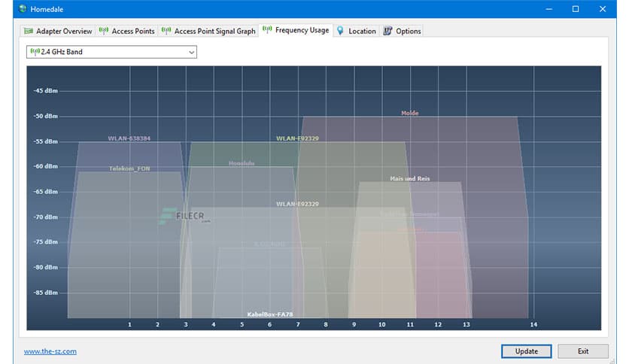
Task: Click the Homedale app icon in title bar
Action: 11,9
